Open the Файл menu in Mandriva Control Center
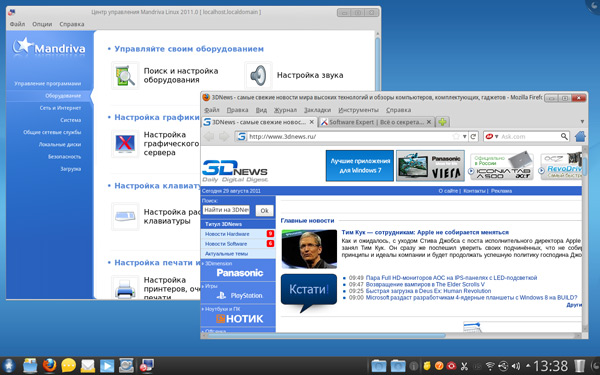The height and width of the screenshot is (375, 600). tap(17, 24)
